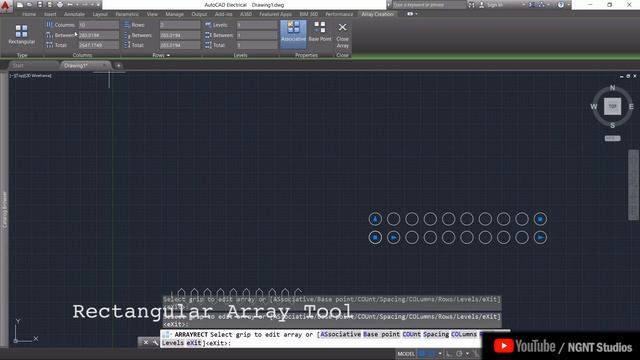Open the Output ribbon tab
640x360 pixels.
tap(199, 14)
